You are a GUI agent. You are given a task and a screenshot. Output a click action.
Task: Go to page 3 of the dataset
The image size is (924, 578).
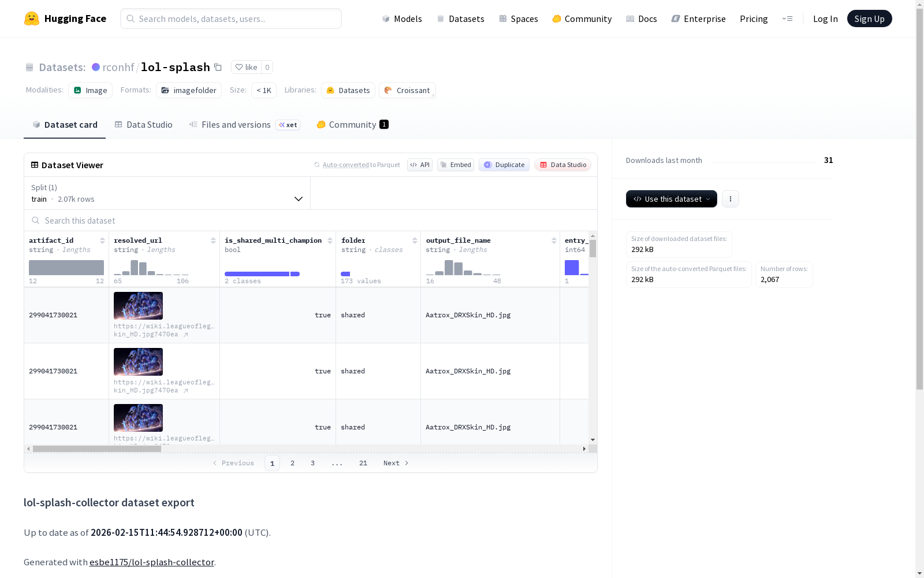(x=313, y=463)
